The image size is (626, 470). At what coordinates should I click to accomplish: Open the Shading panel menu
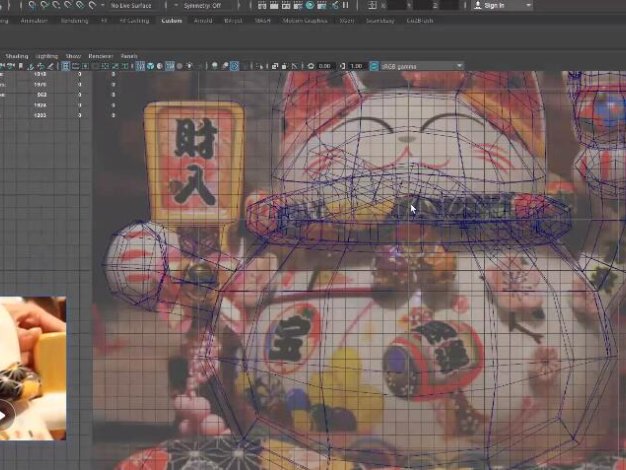click(x=17, y=56)
